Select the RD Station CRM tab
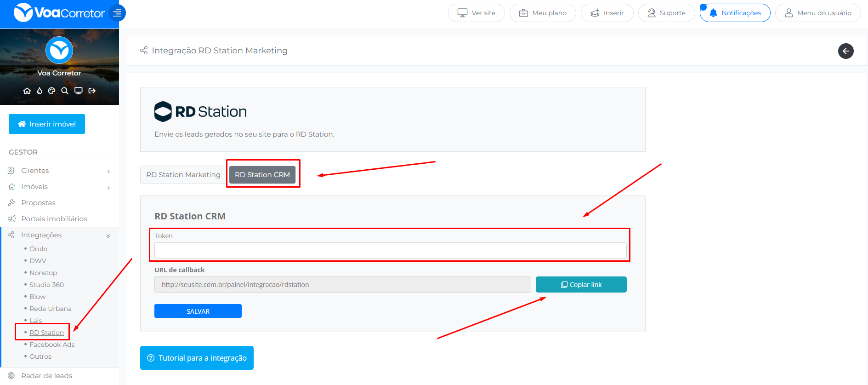This screenshot has width=868, height=385. click(x=262, y=175)
